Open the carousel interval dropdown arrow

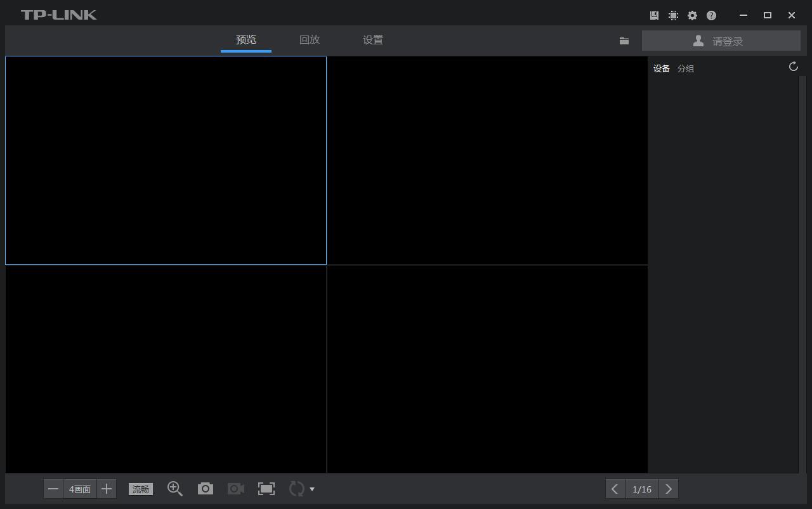(x=311, y=489)
